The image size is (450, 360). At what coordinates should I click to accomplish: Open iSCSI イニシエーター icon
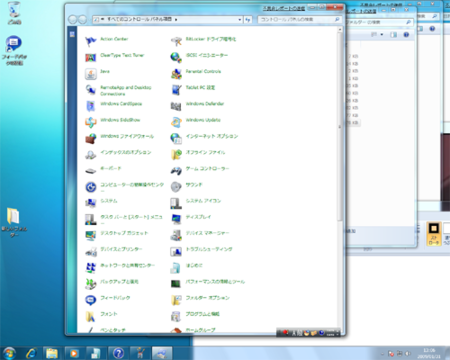176,57
